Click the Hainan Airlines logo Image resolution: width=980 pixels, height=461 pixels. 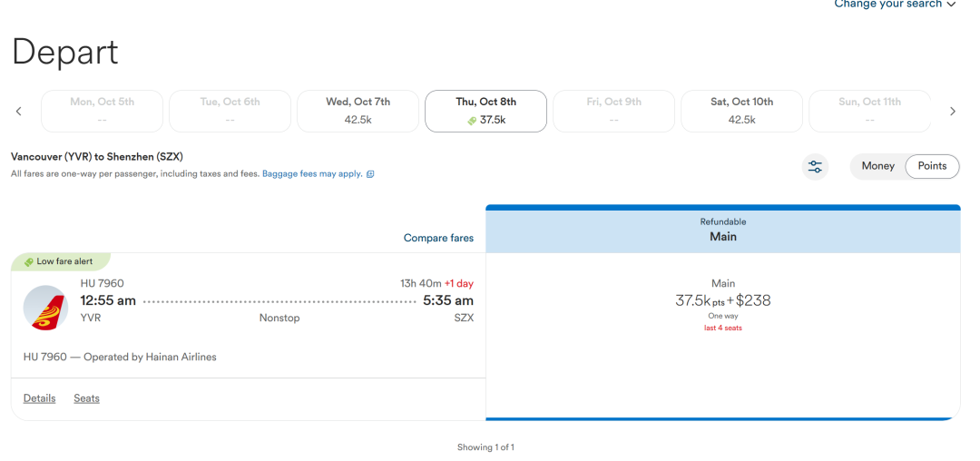(x=45, y=308)
